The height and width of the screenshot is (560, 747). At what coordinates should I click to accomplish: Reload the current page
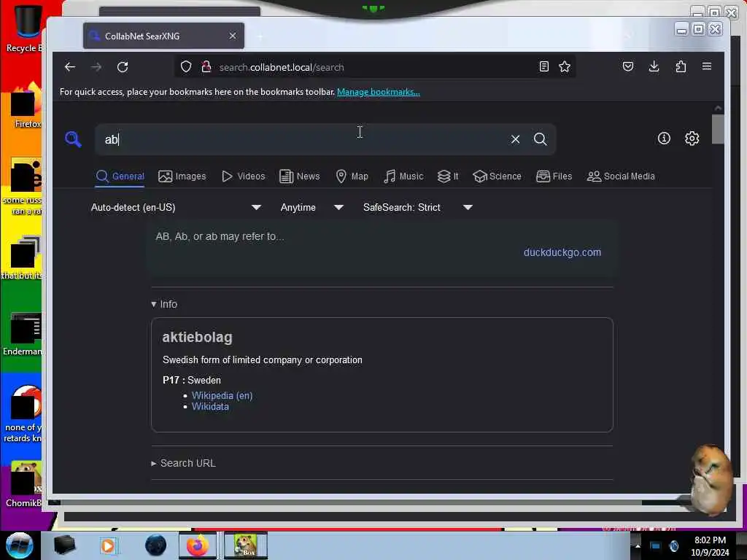123,67
